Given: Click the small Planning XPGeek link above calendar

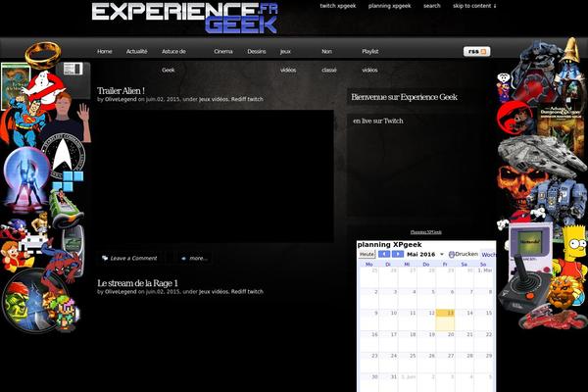Looking at the screenshot, I should [425, 232].
